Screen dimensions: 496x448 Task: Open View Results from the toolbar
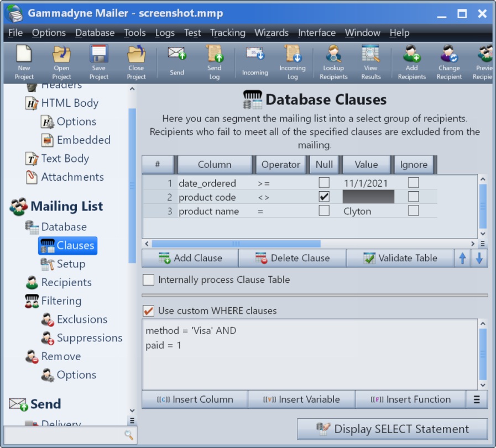pos(370,62)
